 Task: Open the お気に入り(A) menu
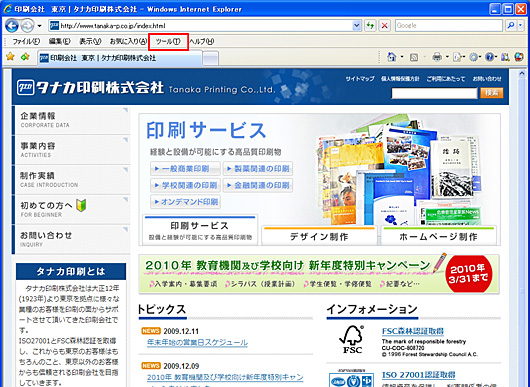click(x=128, y=42)
